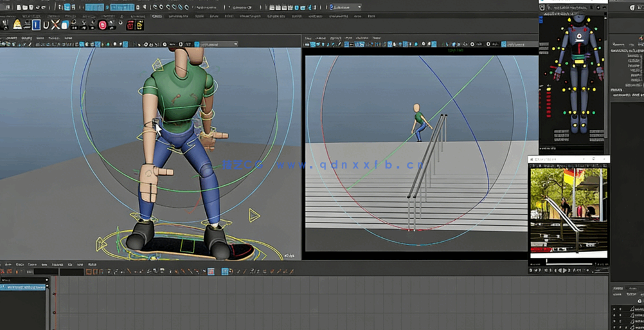Open the View menu of the right viewport panel
Viewport: 644px width, 330px height.
309,38
